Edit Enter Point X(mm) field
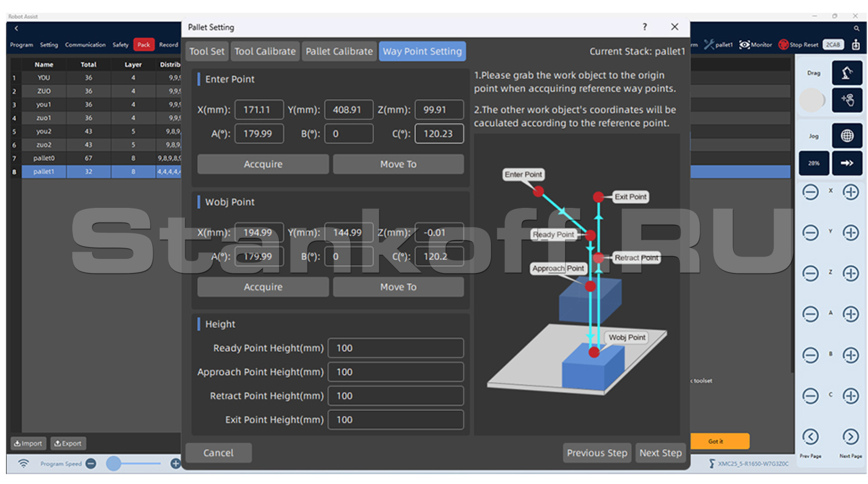The image size is (868, 484). [x=259, y=110]
